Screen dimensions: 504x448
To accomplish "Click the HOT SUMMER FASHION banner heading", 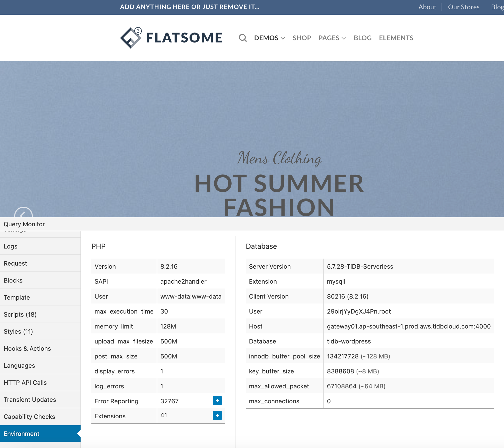I will click(x=279, y=195).
